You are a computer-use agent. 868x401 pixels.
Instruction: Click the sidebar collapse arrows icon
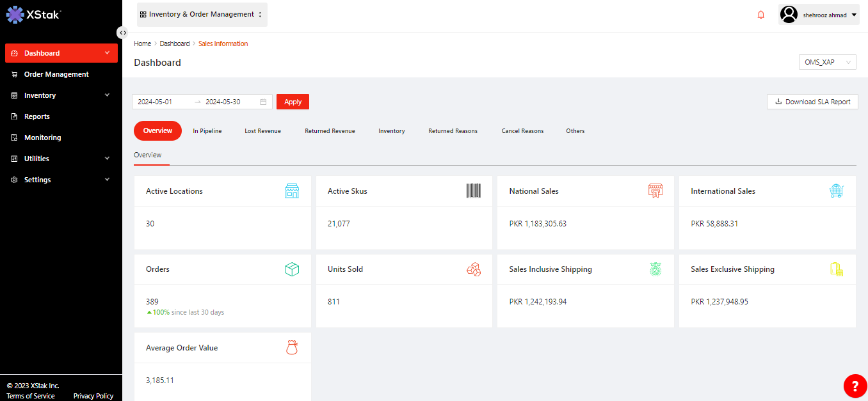(122, 33)
